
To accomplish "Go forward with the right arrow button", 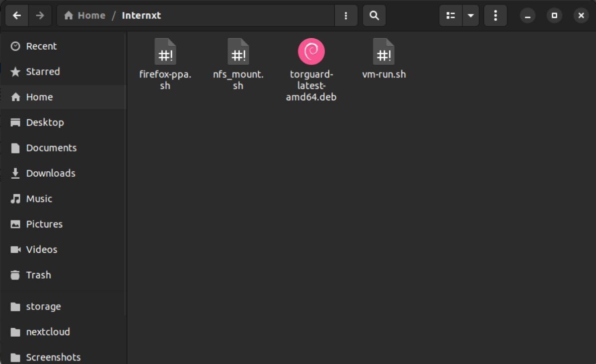I will [40, 15].
